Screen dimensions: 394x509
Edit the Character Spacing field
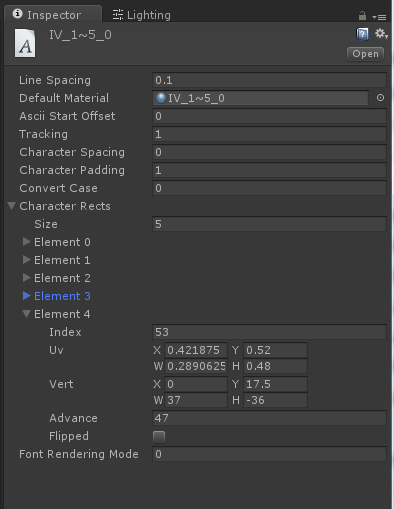[x=269, y=152]
